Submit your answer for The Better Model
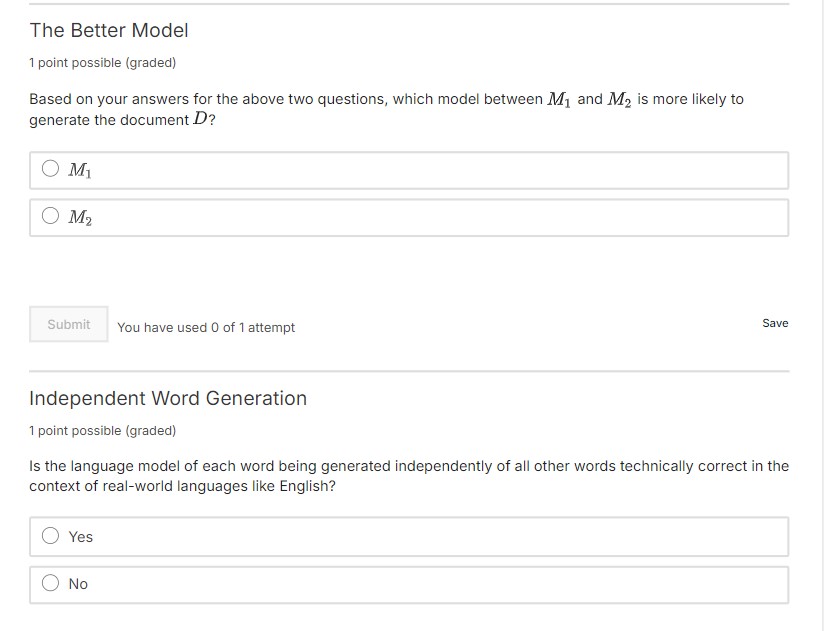 click(x=68, y=323)
